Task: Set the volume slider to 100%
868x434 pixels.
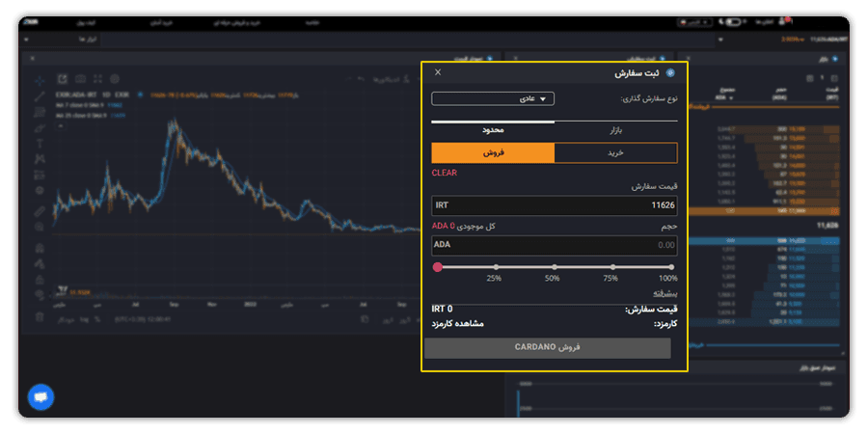Action: tap(671, 267)
